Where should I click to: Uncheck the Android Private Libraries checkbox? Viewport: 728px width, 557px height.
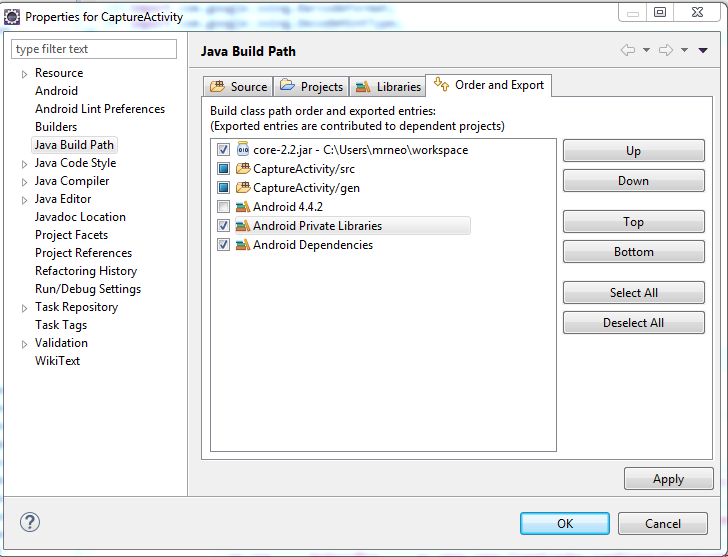click(223, 226)
